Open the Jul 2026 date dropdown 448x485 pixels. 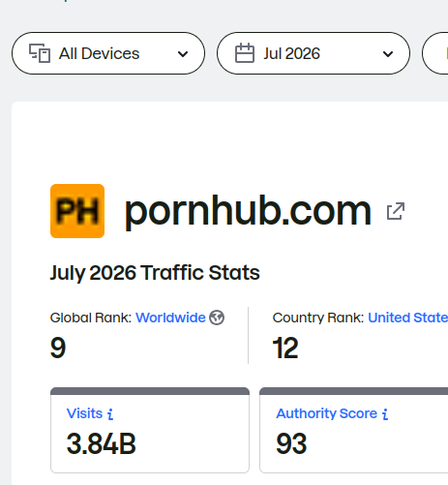(314, 53)
